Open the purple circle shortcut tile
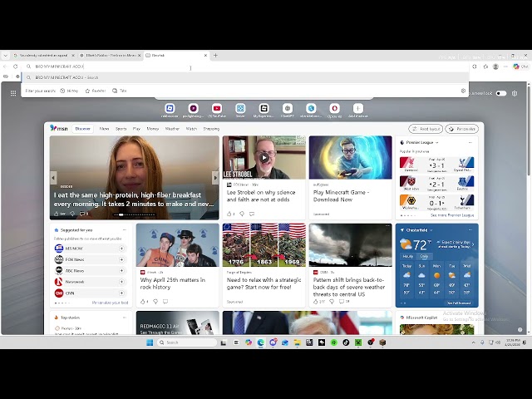The width and height of the screenshot is (532, 399). (193, 108)
